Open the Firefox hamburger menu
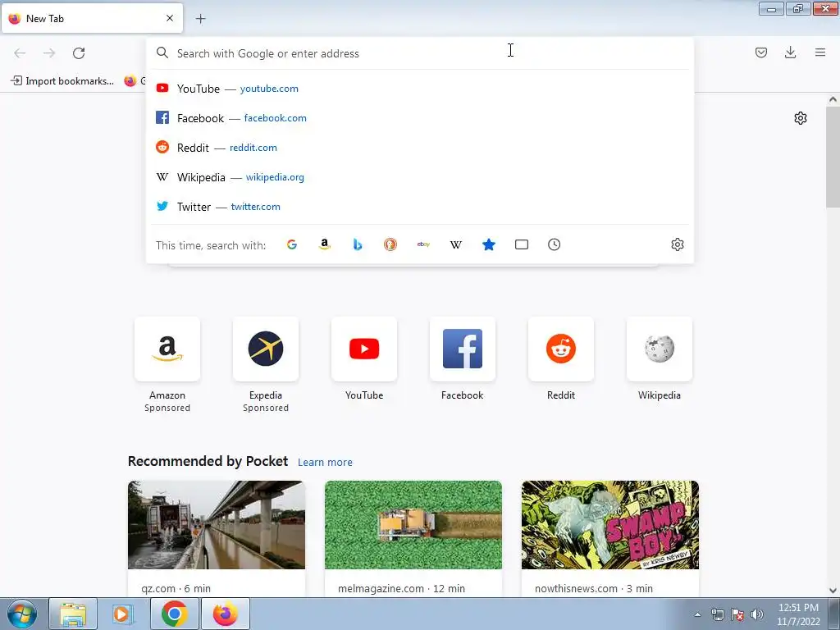The width and height of the screenshot is (840, 630). pos(820,52)
